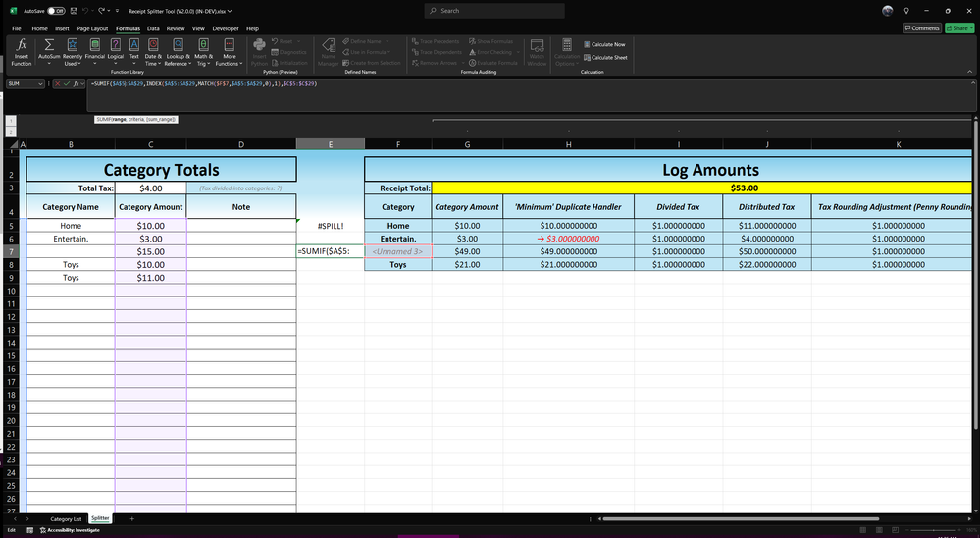Open the account profile picture
Viewport: 980px width, 538px height.
pos(888,11)
